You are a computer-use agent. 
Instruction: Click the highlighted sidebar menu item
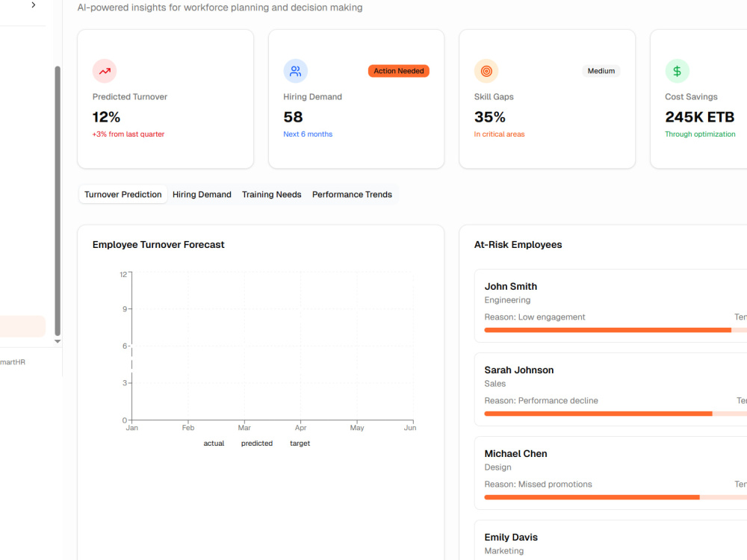[x=22, y=326]
